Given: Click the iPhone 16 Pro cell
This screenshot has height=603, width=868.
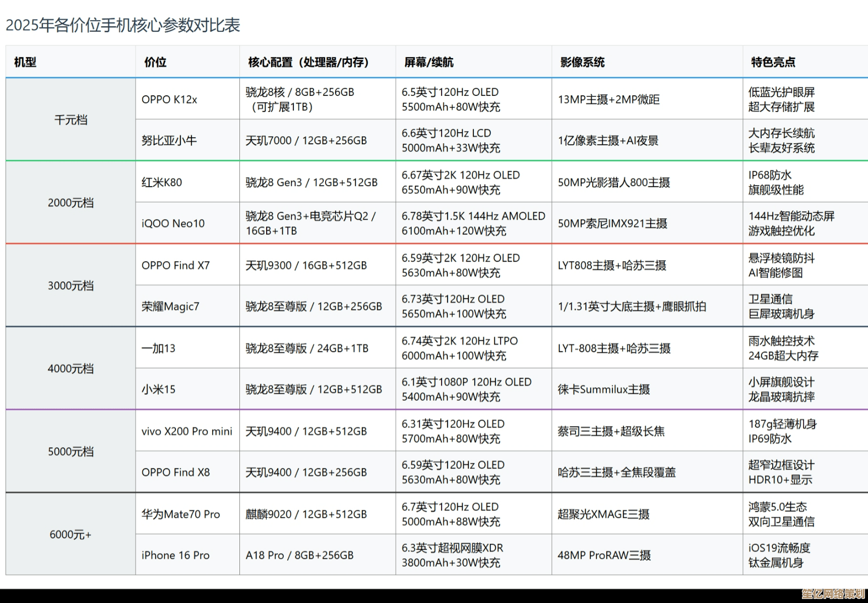Looking at the screenshot, I should pyautogui.click(x=188, y=555).
